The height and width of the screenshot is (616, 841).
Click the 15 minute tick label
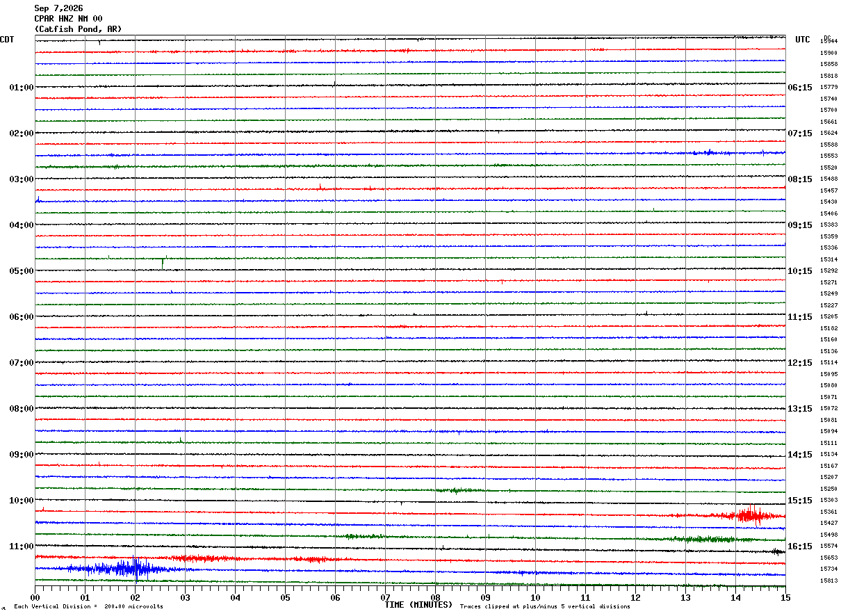tap(785, 597)
